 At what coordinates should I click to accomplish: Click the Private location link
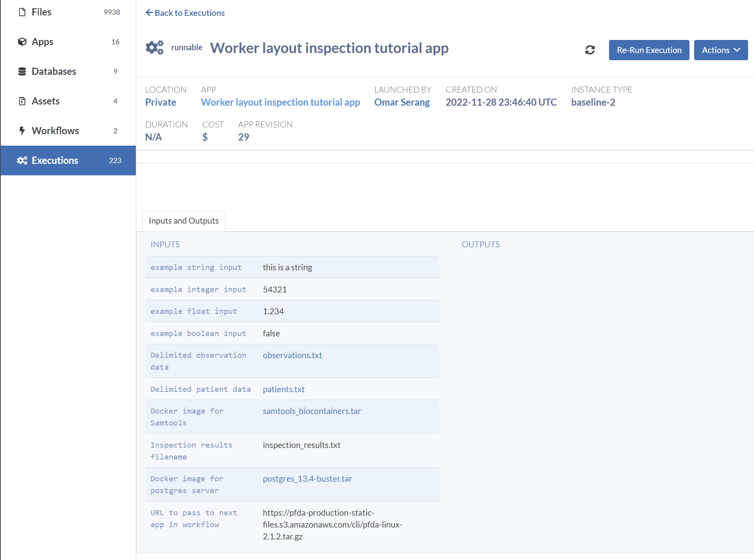160,102
